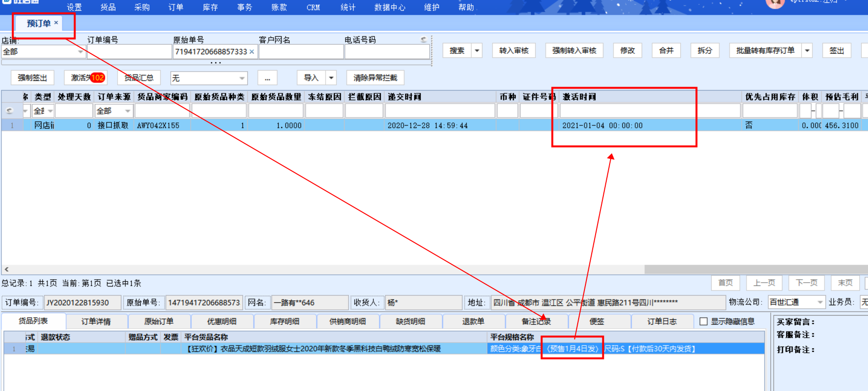Open the 数据中心 menu

[x=389, y=7]
